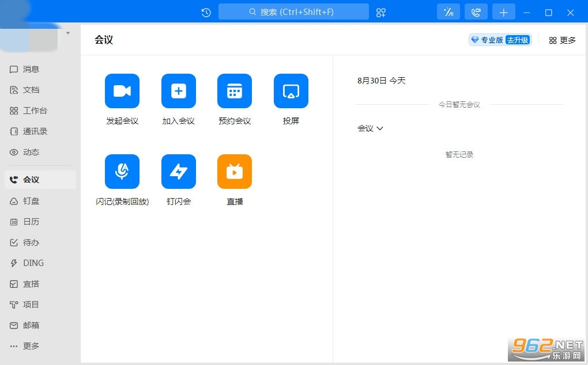Image resolution: width=588 pixels, height=365 pixels.
Task: Maximize the DingTalk window
Action: 549,12
